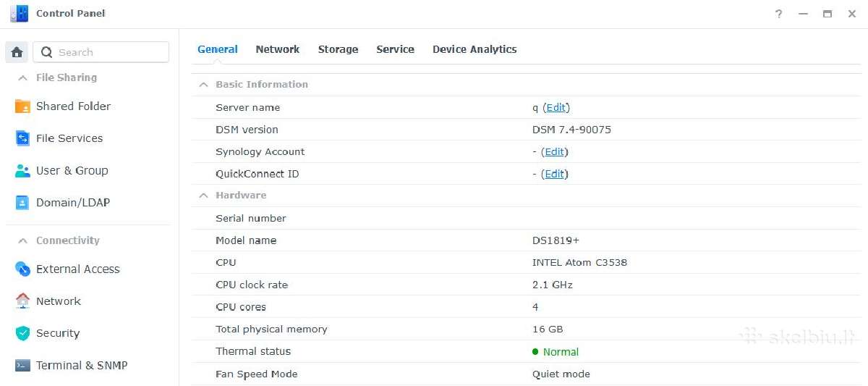Switch to the Storage tab

click(x=338, y=49)
